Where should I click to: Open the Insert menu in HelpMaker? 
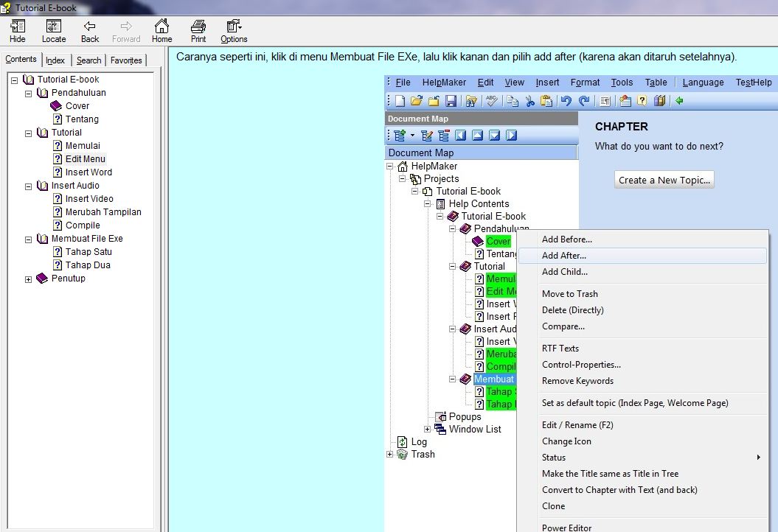(x=547, y=83)
